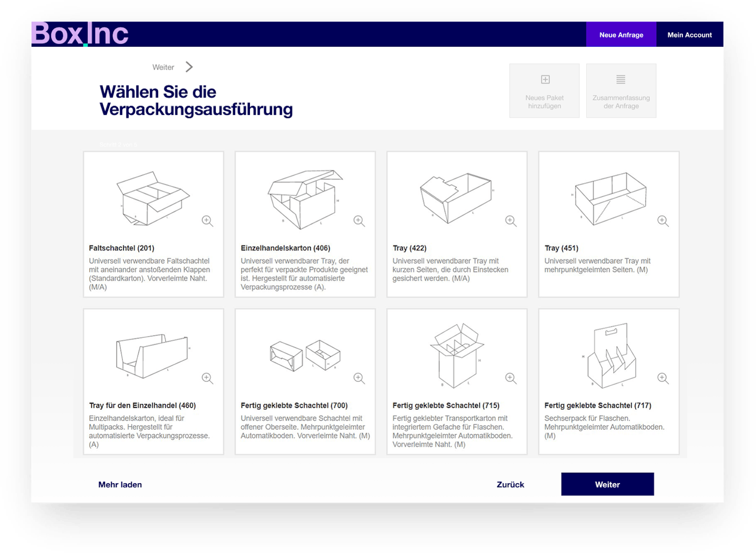Zoom into the Tray (451) drawing
The height and width of the screenshot is (553, 756).
663,221
